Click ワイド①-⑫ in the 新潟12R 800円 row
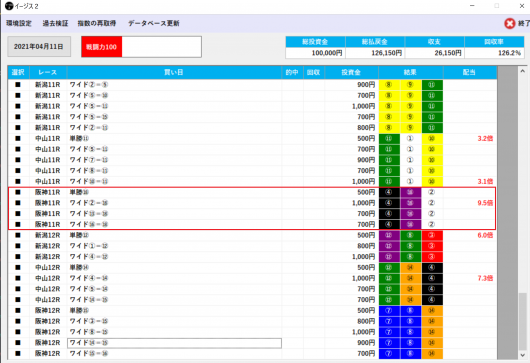The image size is (530, 363). pyautogui.click(x=89, y=246)
